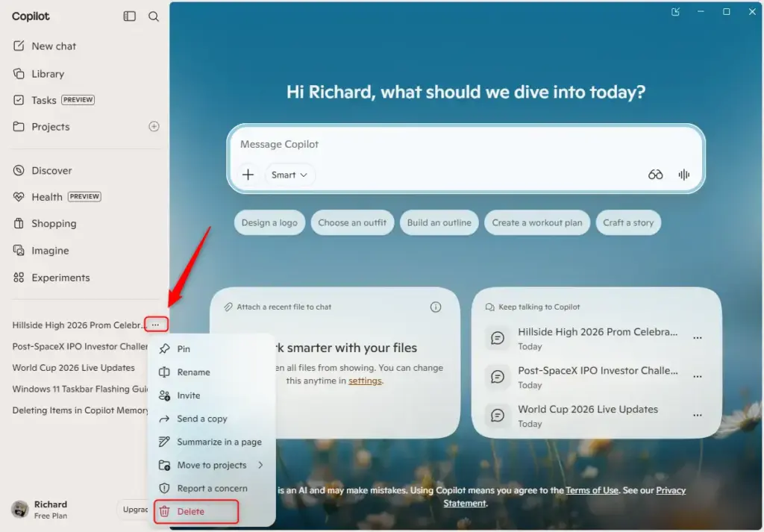Go to Shopping

click(x=44, y=224)
